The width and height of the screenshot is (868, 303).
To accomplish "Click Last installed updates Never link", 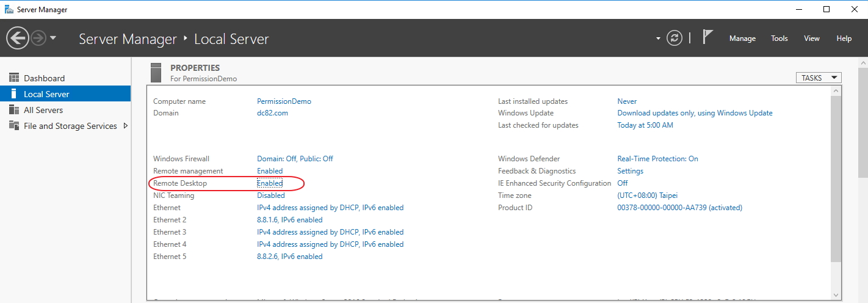I will click(627, 101).
